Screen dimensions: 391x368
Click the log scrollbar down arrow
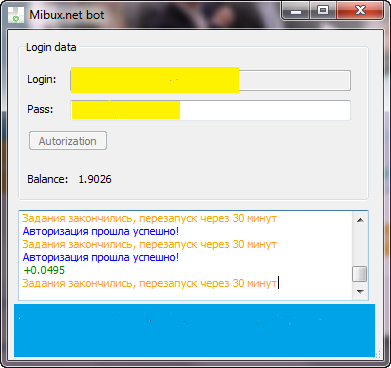(360, 291)
